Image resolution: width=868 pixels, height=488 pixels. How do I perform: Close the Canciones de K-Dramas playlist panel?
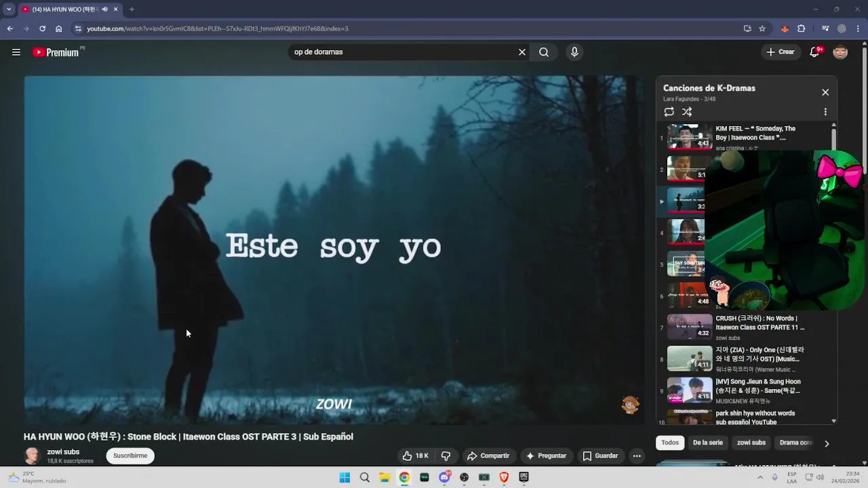coord(825,92)
